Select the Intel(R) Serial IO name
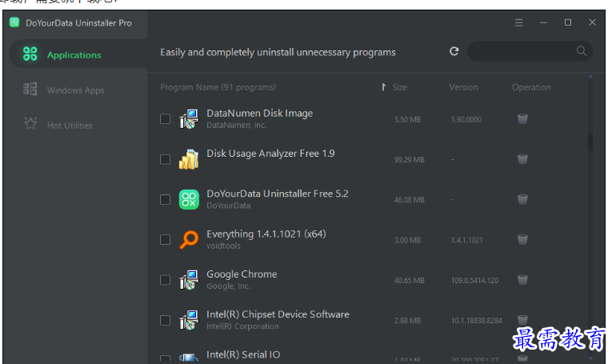The width and height of the screenshot is (612, 364). [243, 354]
